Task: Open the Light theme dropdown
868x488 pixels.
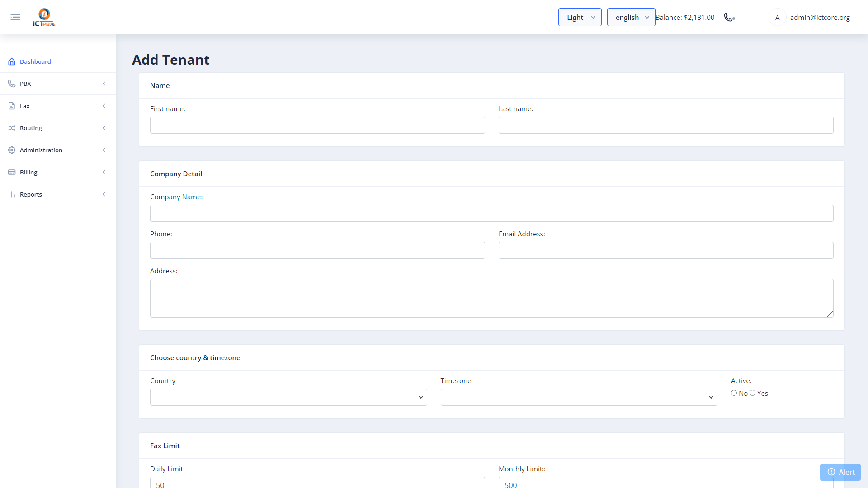Action: pos(580,17)
